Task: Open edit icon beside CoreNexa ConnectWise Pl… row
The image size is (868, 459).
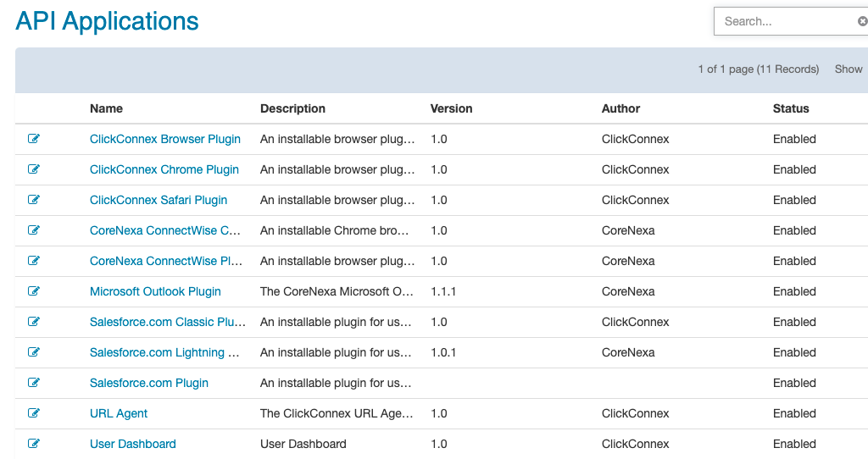Action: [34, 261]
